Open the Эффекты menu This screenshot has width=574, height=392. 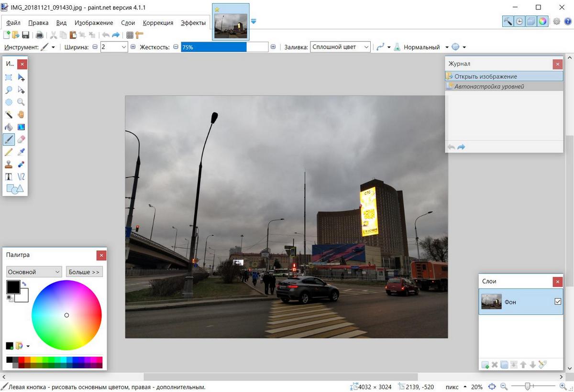[x=193, y=22]
